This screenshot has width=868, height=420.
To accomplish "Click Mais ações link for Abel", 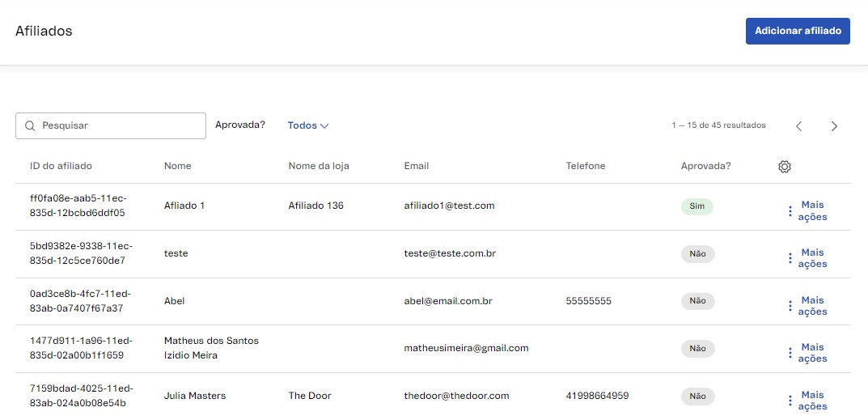I will click(x=812, y=306).
